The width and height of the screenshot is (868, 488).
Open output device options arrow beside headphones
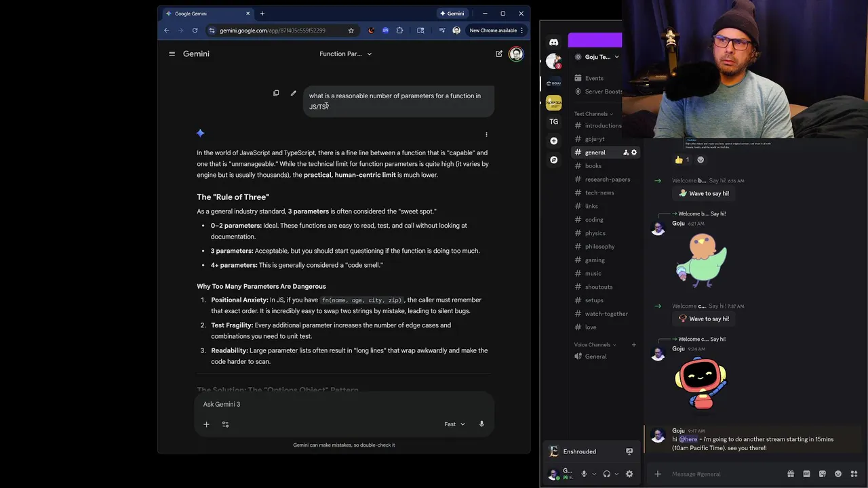(x=616, y=474)
